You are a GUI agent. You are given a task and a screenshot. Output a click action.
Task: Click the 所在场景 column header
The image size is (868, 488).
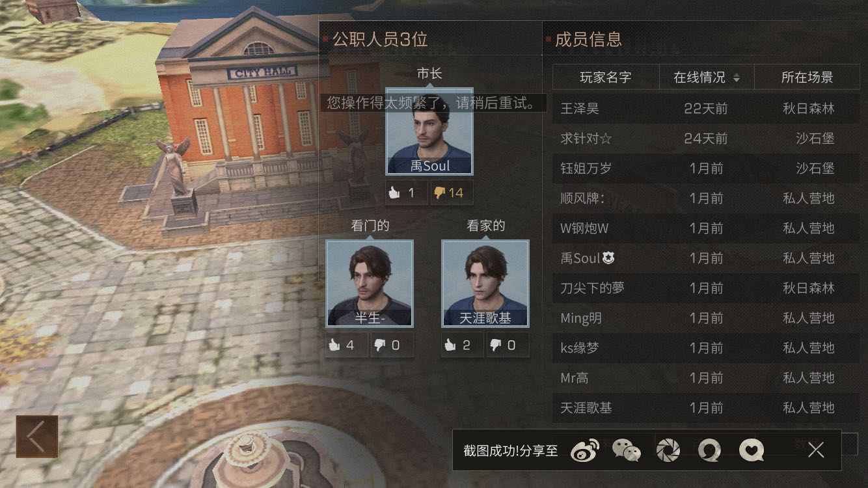click(x=807, y=77)
